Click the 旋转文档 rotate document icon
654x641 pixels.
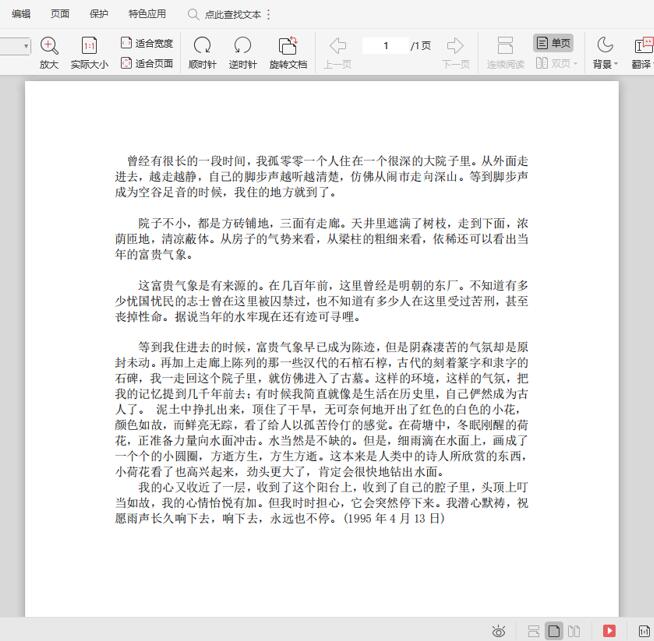pyautogui.click(x=288, y=46)
